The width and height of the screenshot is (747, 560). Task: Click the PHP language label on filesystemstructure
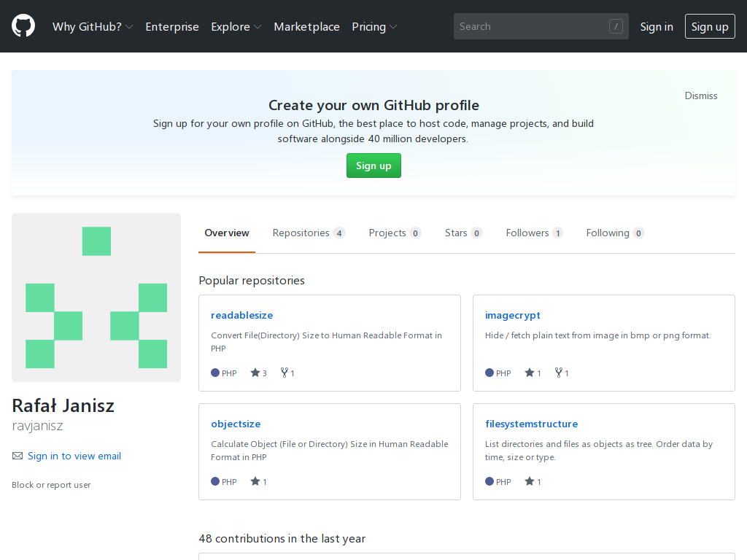pyautogui.click(x=503, y=482)
